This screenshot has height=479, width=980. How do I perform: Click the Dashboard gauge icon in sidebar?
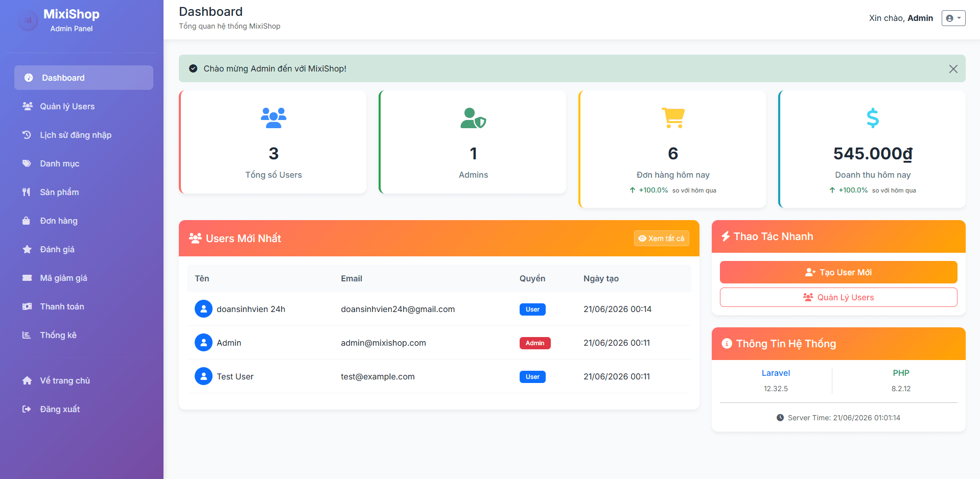(29, 78)
